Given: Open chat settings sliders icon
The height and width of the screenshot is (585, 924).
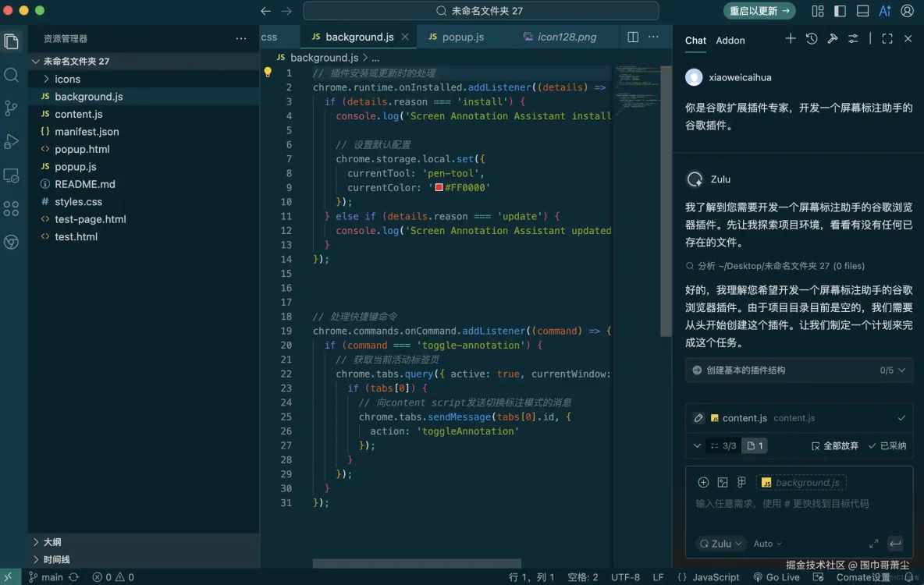Looking at the screenshot, I should 853,39.
